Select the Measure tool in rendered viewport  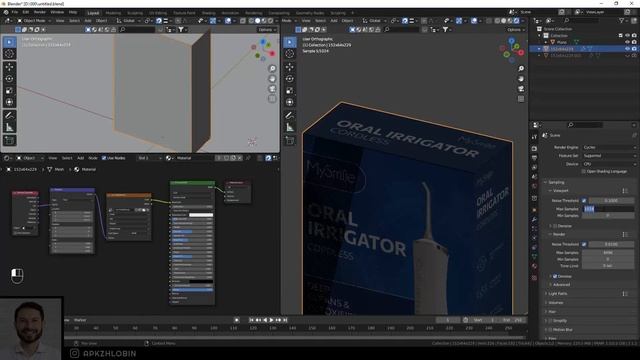(290, 128)
